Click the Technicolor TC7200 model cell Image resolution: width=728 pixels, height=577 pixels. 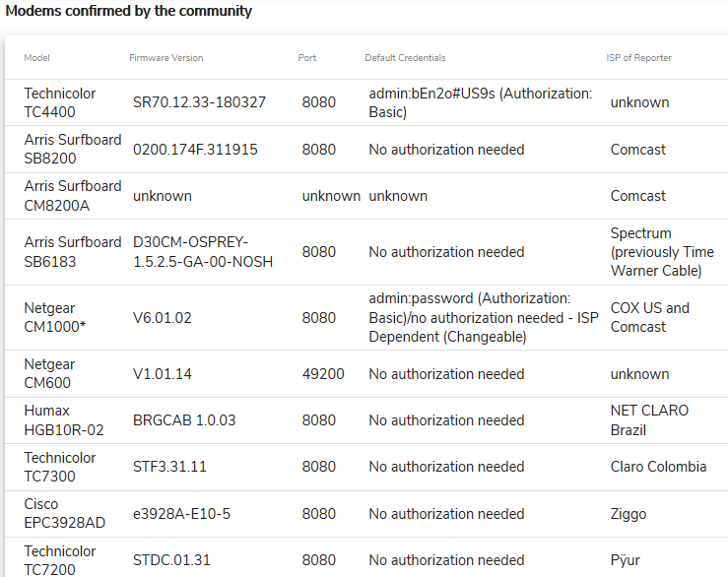[60, 560]
